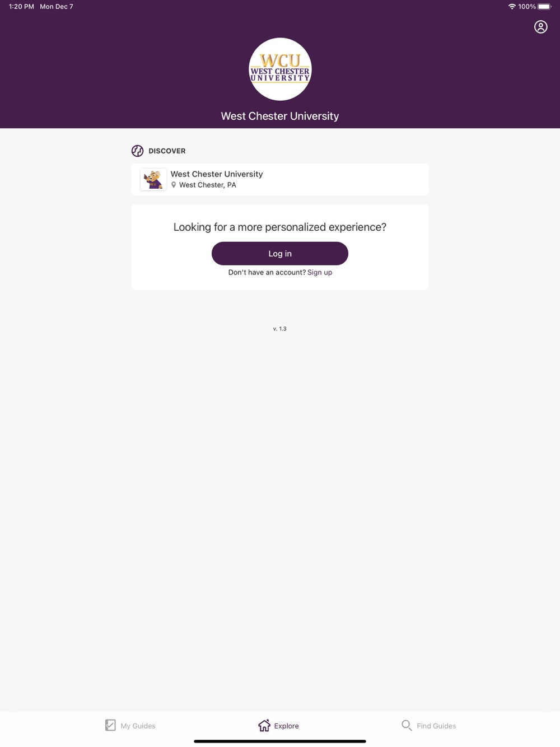Screen dimensions: 560x747
Task: Tap the Explore house icon
Action: point(264,725)
